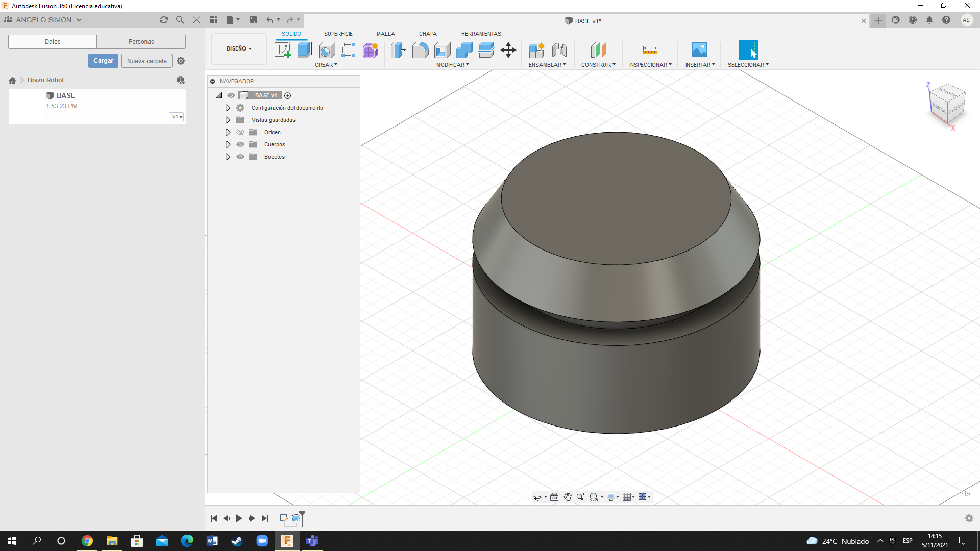Click the search icon in data panel
Image resolution: width=980 pixels, height=551 pixels.
click(180, 20)
